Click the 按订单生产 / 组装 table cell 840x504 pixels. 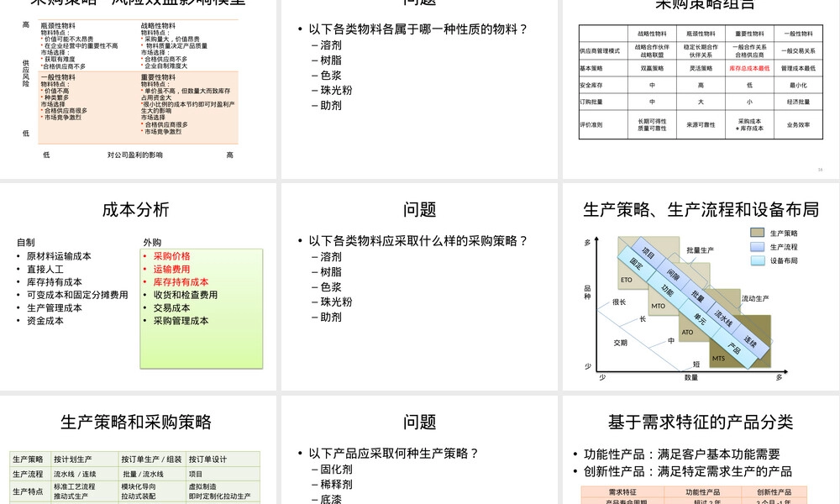click(x=151, y=459)
